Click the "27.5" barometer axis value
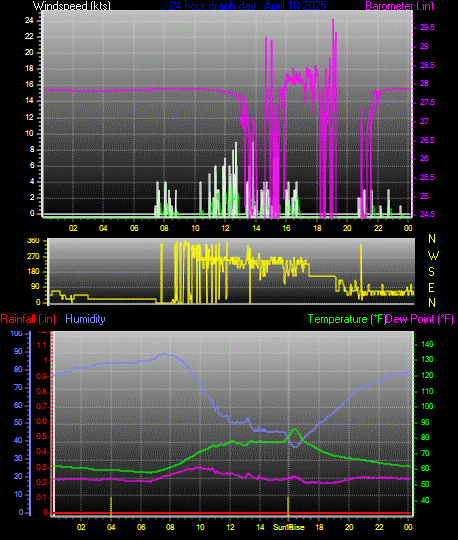Screen dimensions: 458x540 point(427,102)
